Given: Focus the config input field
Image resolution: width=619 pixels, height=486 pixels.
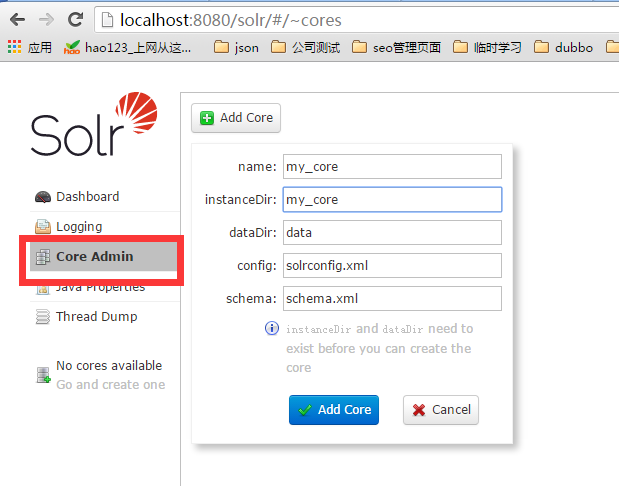Looking at the screenshot, I should 392,265.
